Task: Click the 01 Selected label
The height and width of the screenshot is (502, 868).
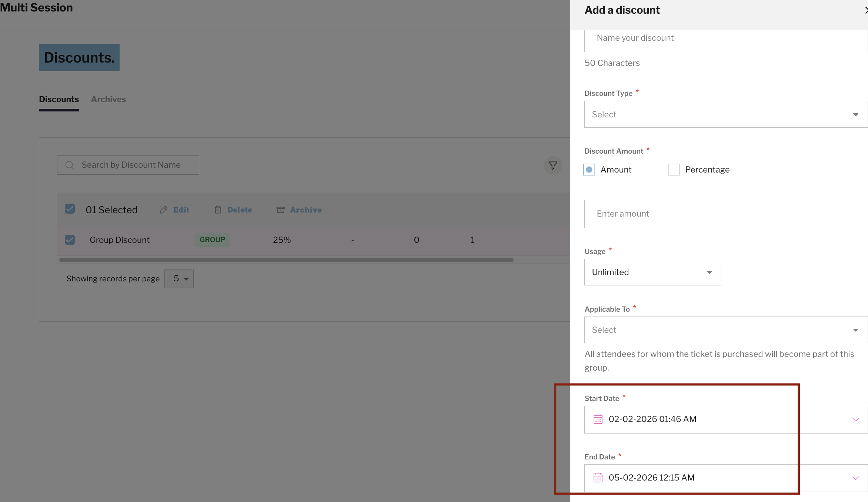Action: coord(111,210)
